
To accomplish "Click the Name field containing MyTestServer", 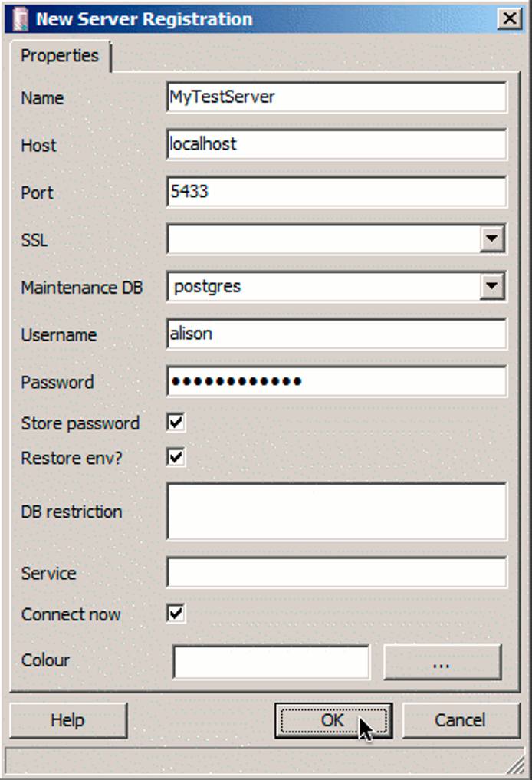I will (x=335, y=98).
